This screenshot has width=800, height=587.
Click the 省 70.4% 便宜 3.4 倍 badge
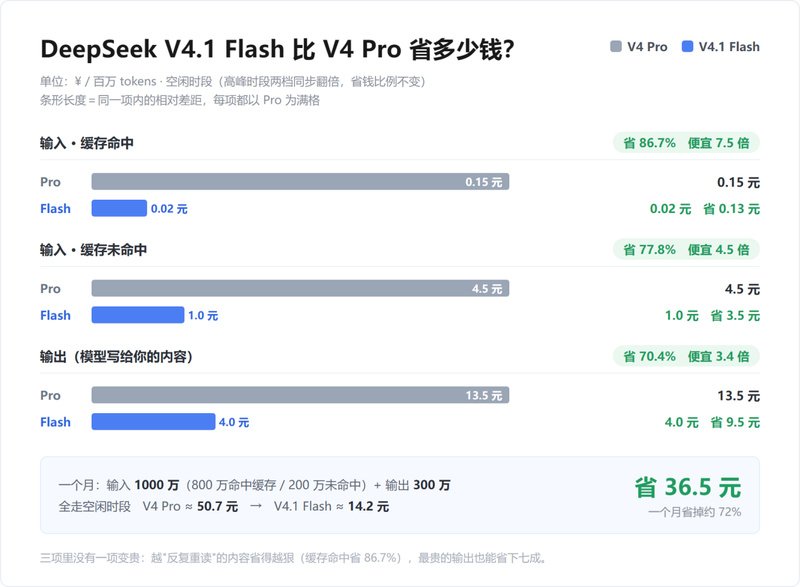[686, 356]
